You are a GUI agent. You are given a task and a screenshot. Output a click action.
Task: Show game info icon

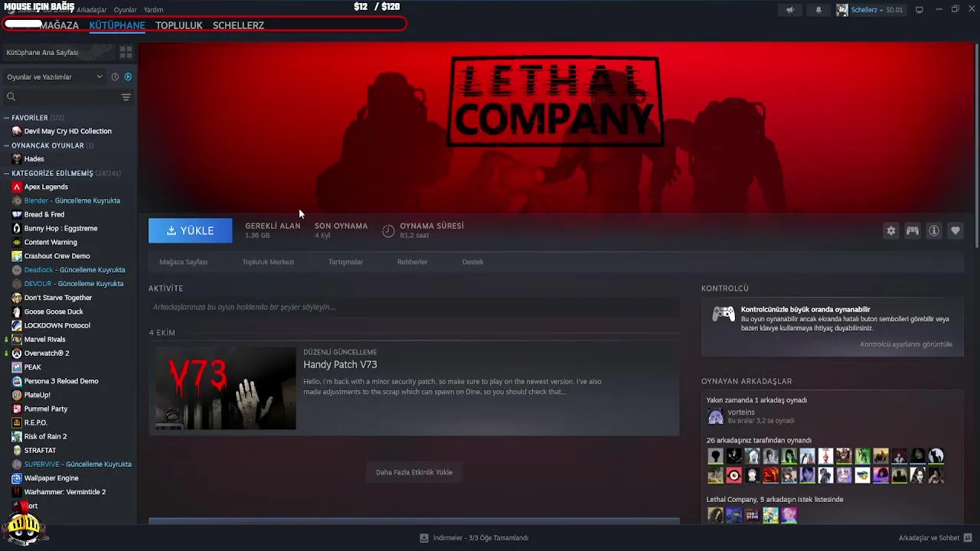point(933,230)
